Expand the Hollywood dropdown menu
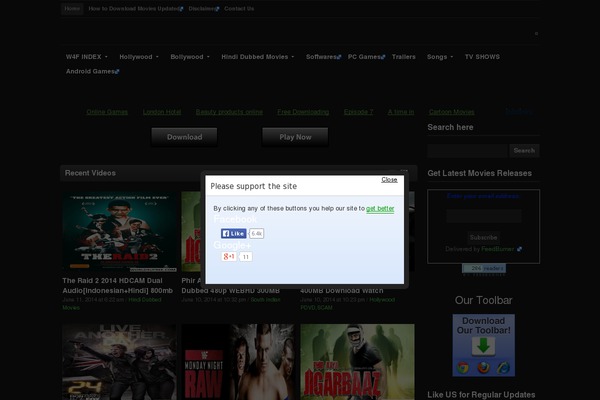This screenshot has width=600, height=400. tap(138, 57)
